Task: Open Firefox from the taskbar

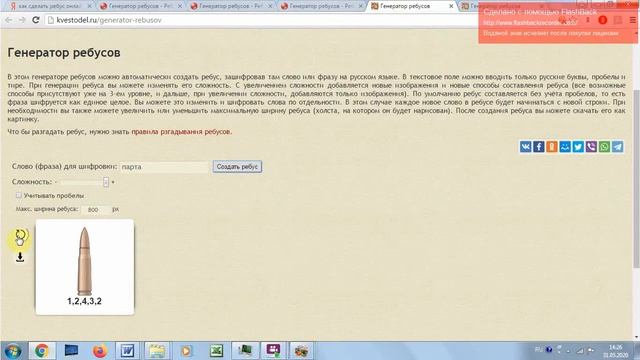Action: click(100, 351)
